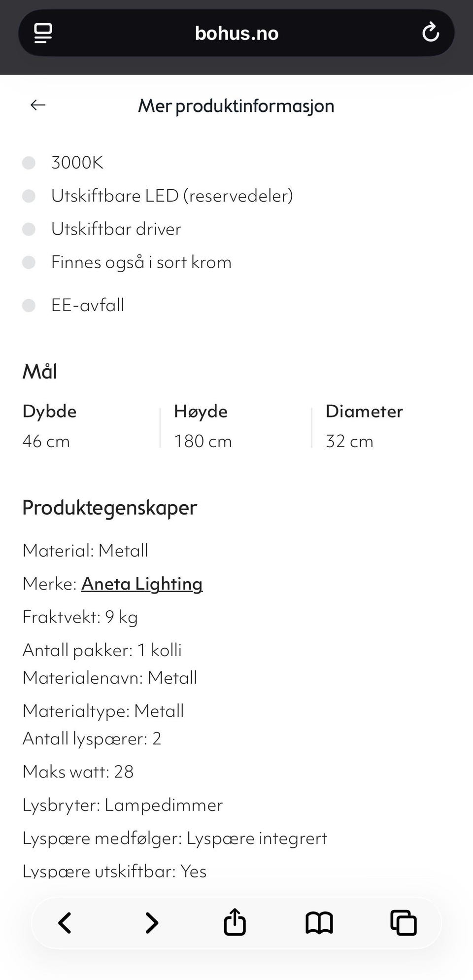Tap Safari's back chevron in bottom toolbar
The width and height of the screenshot is (473, 980).
pyautogui.click(x=65, y=923)
